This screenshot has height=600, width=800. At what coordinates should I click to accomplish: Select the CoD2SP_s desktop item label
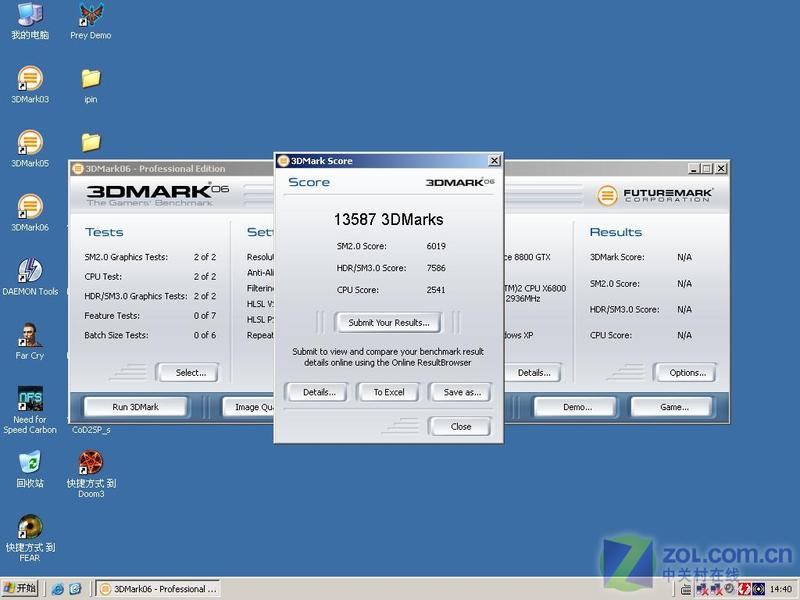[x=91, y=430]
